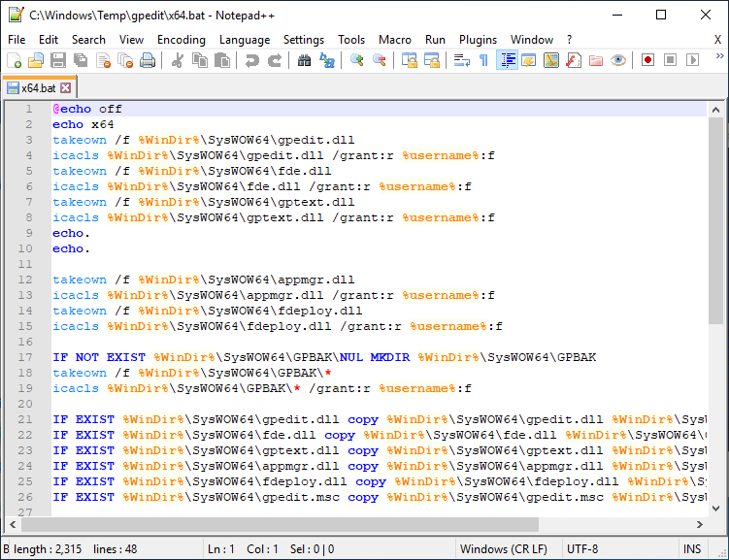Screen dimensions: 729x560
Task: Start macro recording with the red dot
Action: click(647, 60)
